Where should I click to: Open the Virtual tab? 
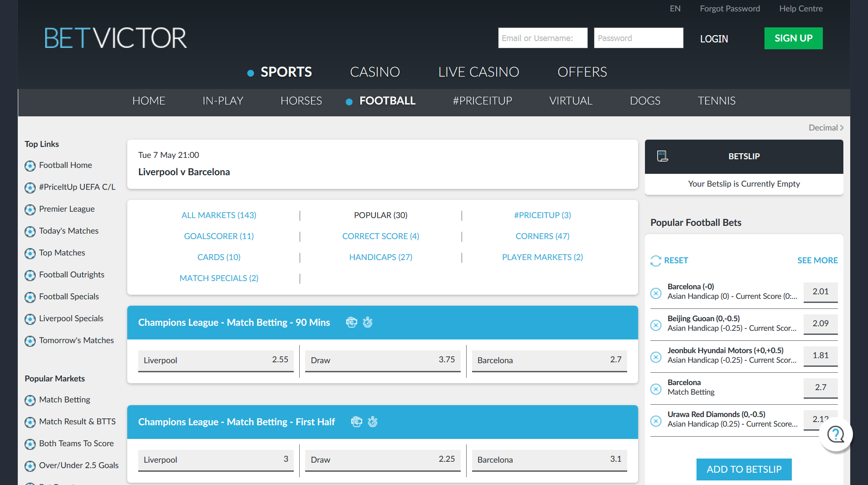pyautogui.click(x=571, y=101)
